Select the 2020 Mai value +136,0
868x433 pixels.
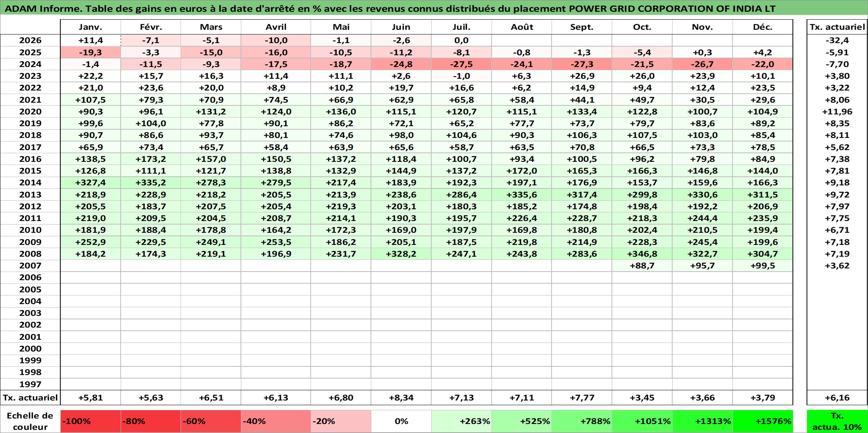[341, 112]
